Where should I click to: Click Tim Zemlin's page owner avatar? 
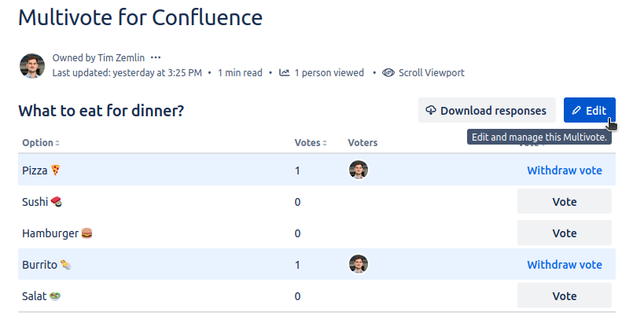tap(31, 65)
